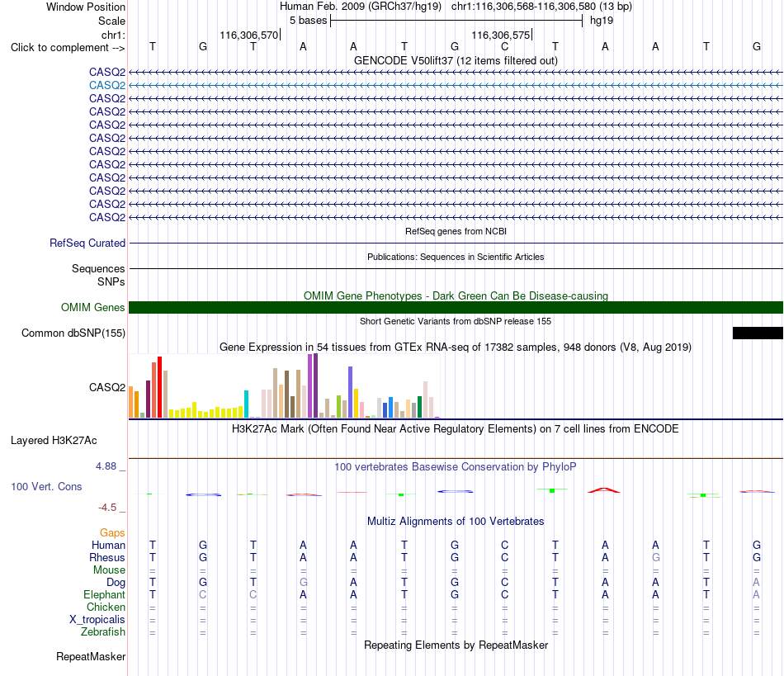Click 'Repeating Elements by RepeatMasker' title
Screen dimensions: 784x676
click(456, 645)
